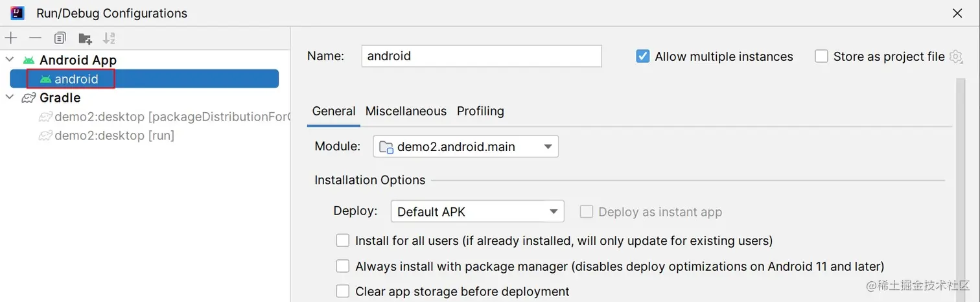Screen dimensions: 980x302
Task: Click the Name input field
Action: pyautogui.click(x=481, y=56)
